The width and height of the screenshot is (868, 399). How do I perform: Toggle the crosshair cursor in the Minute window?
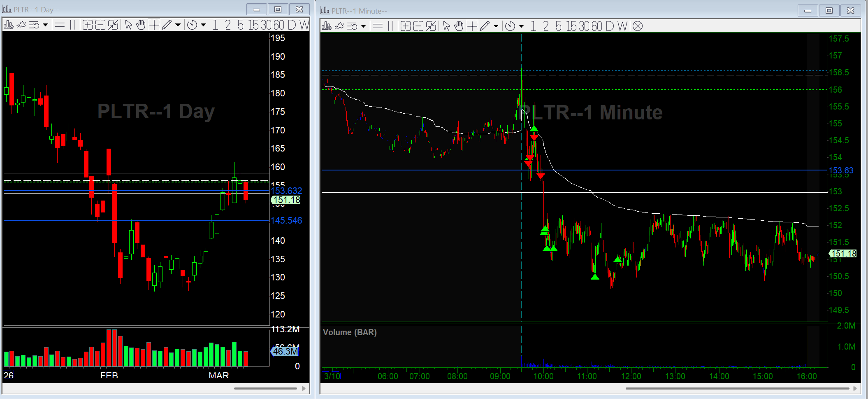(472, 26)
